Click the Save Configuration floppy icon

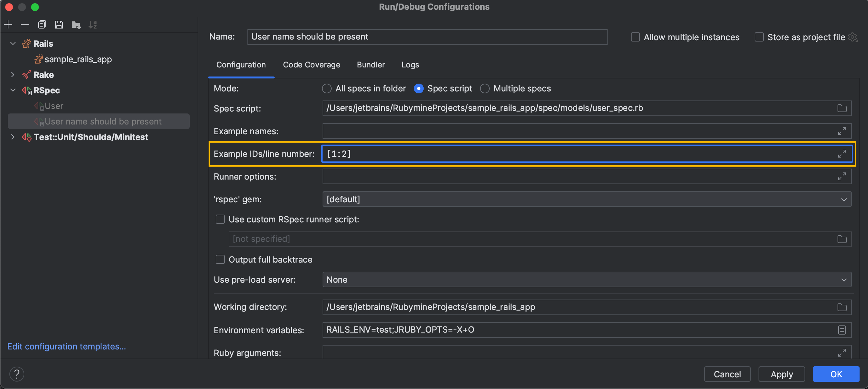pyautogui.click(x=59, y=24)
